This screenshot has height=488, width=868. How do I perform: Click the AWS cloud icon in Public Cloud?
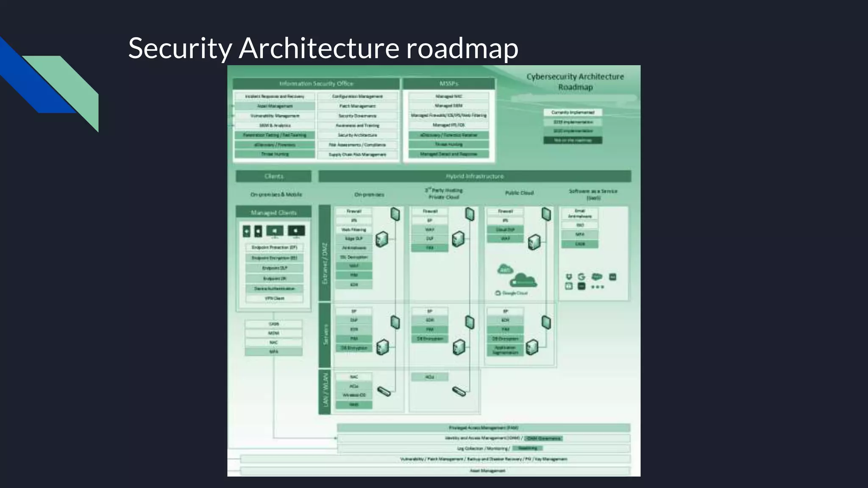pyautogui.click(x=505, y=269)
